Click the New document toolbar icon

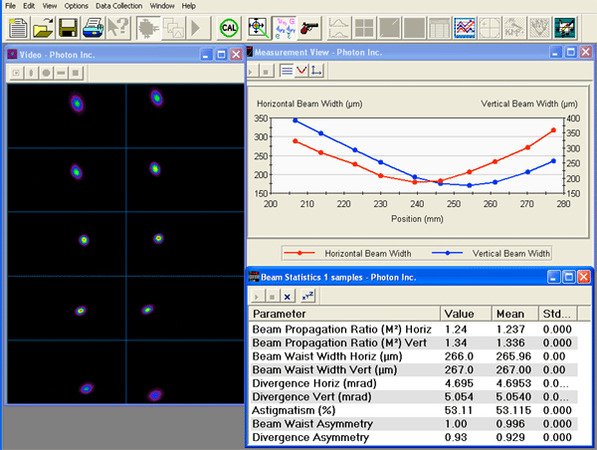(x=18, y=28)
